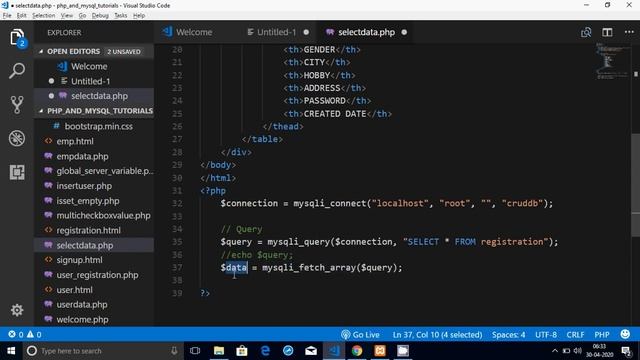Viewport: 640px width, 360px height.
Task: Select the selectdata.php editor tab
Action: coord(366,32)
